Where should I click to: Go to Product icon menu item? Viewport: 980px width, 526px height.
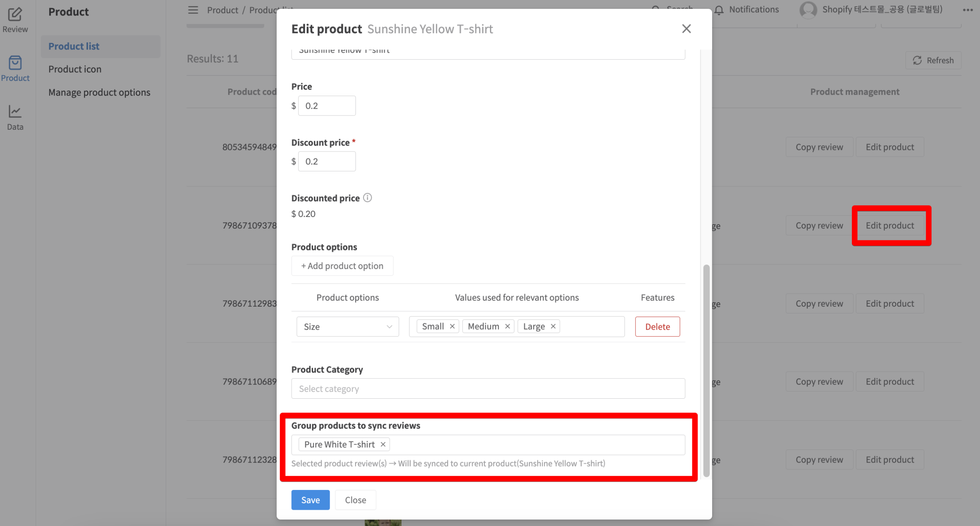pos(75,69)
